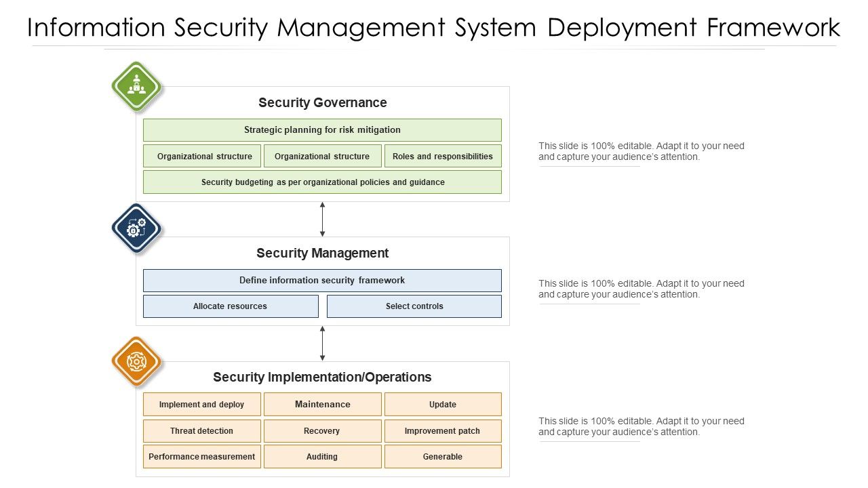The height and width of the screenshot is (488, 868).
Task: Click the blue gears-and-lock diamond icon
Action: [x=135, y=228]
